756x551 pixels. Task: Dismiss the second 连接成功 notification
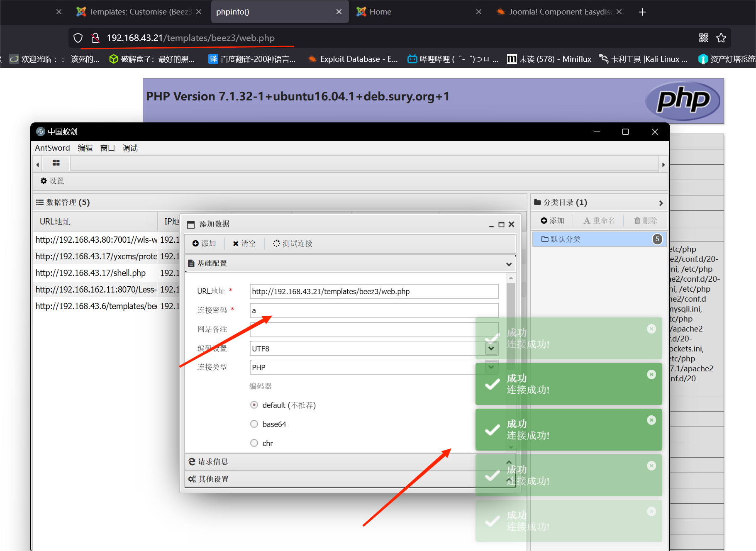coord(651,374)
